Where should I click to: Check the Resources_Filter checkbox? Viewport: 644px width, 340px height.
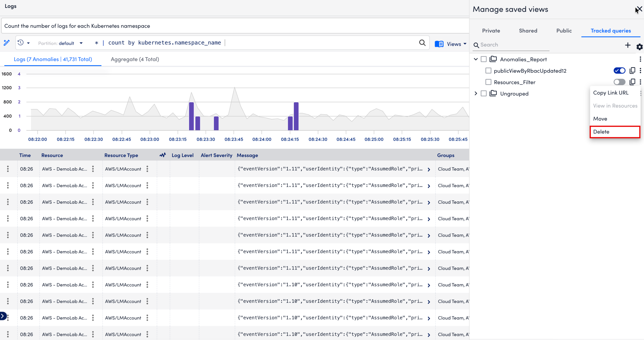tap(488, 82)
